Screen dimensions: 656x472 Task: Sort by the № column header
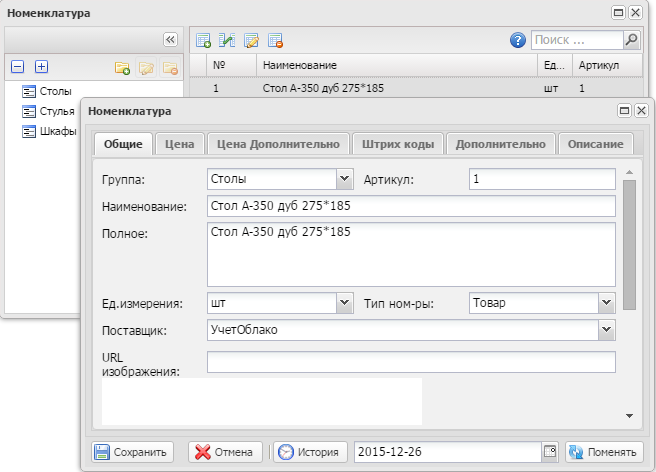pyautogui.click(x=231, y=65)
